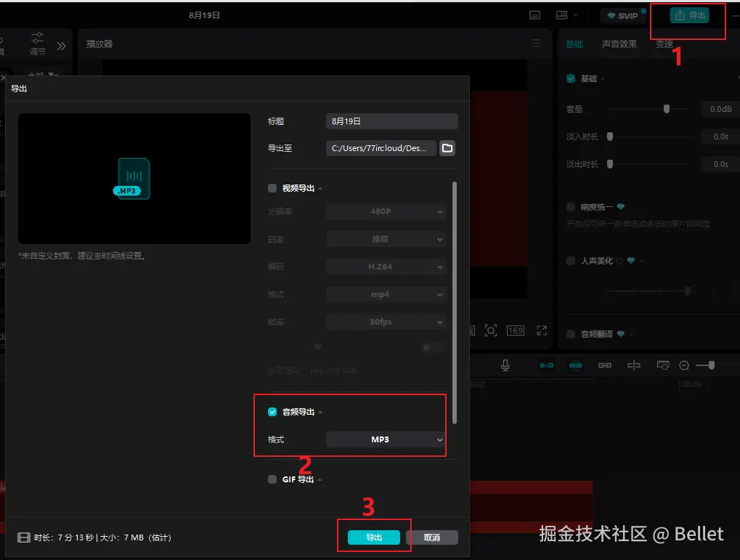Open the 调节 adjust panel icon

(37, 44)
